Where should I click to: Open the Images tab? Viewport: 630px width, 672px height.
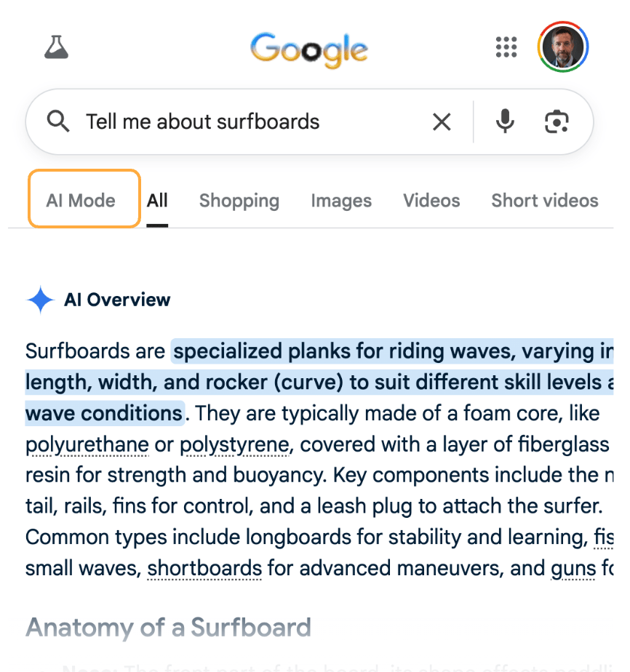tap(341, 201)
